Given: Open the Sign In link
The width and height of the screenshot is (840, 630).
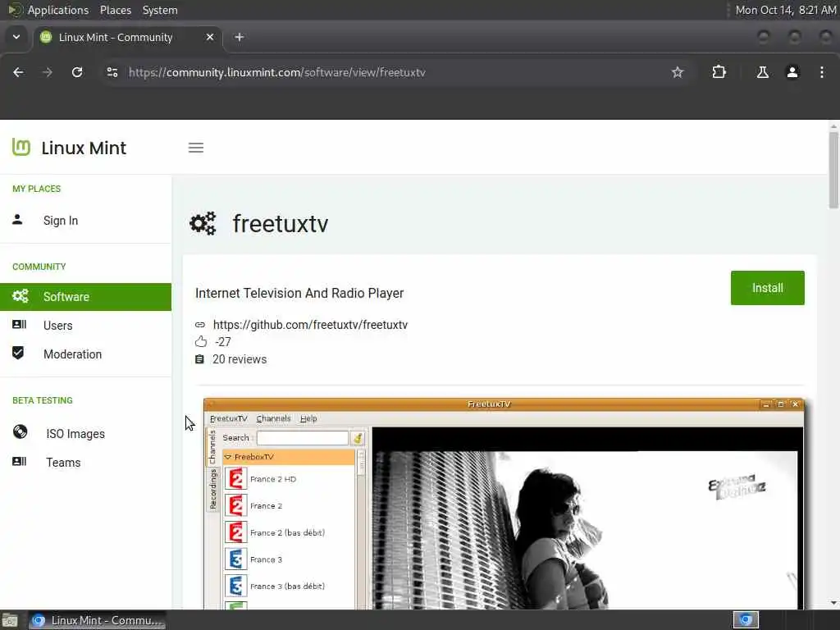Looking at the screenshot, I should (61, 221).
